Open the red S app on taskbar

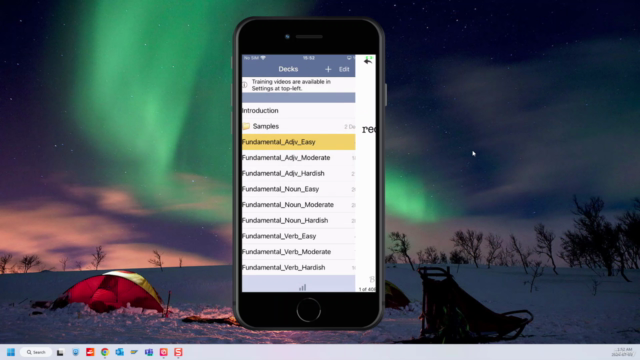[x=178, y=352]
